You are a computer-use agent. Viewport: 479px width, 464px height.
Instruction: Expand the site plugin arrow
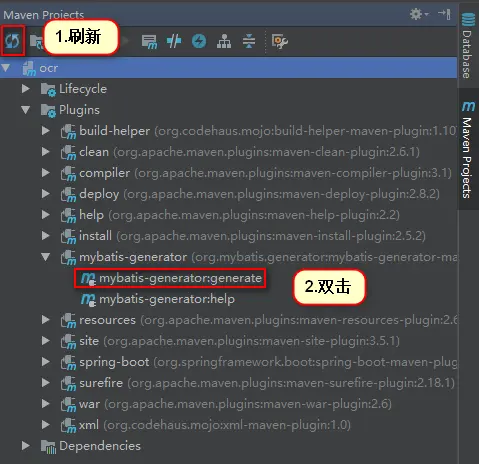pos(46,341)
